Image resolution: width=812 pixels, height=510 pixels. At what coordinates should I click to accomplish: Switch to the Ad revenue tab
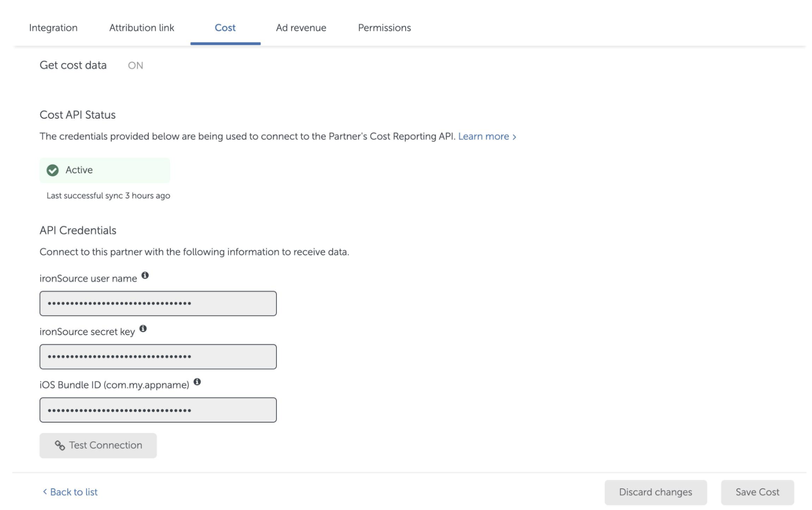pyautogui.click(x=301, y=27)
